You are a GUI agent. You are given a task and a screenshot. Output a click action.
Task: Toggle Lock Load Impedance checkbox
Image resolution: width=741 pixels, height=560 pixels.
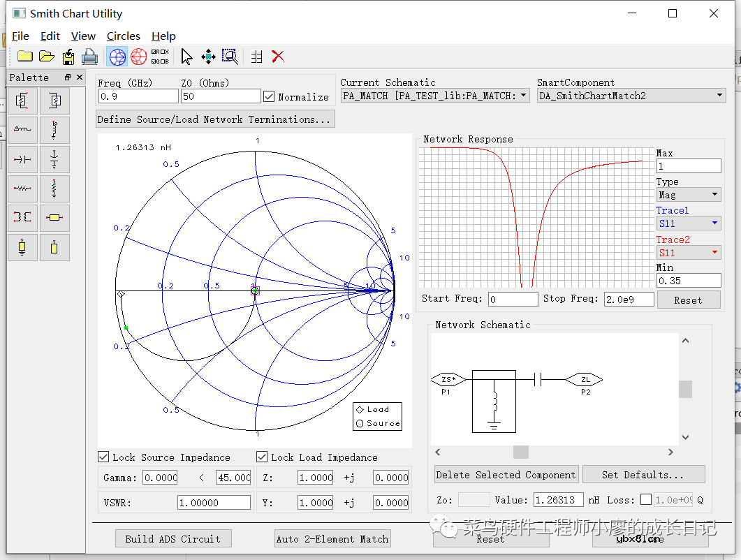(x=262, y=457)
